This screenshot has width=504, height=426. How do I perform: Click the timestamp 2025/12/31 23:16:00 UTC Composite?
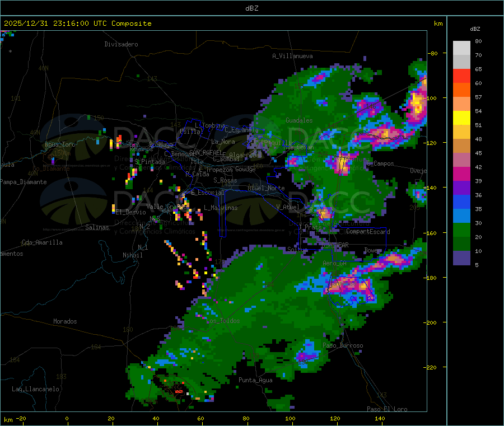(x=77, y=24)
